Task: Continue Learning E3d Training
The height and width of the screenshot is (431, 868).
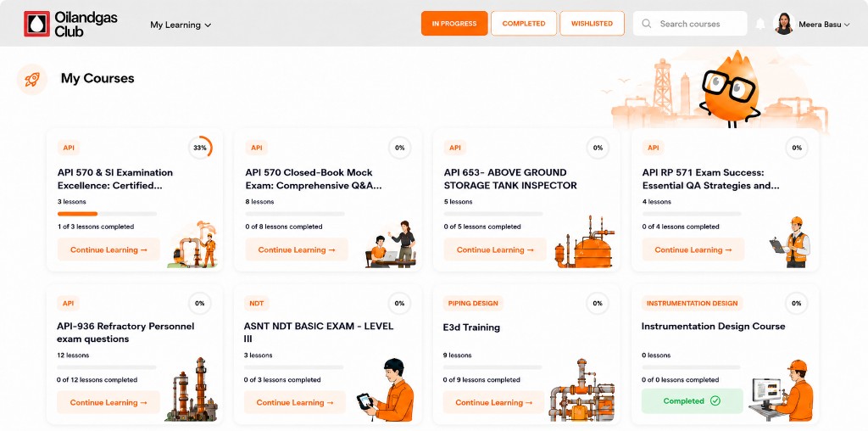Action: 494,403
